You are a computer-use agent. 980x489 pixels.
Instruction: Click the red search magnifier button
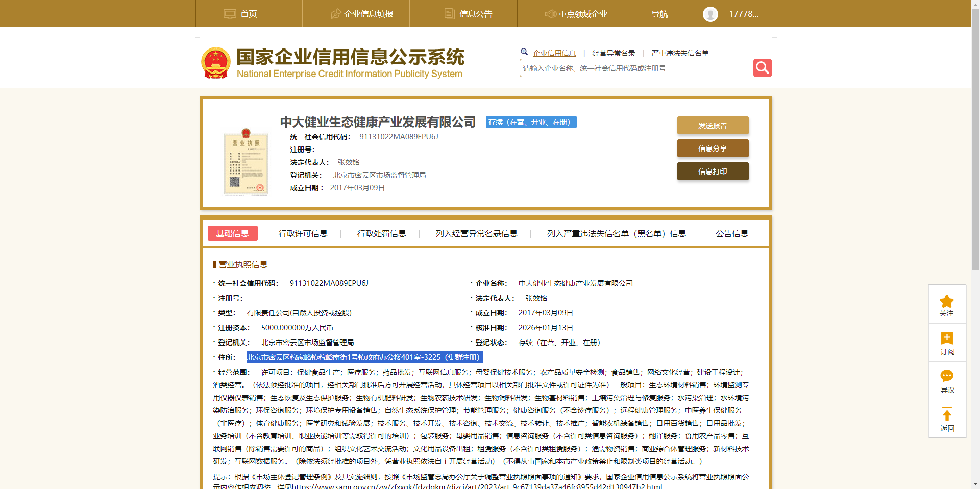coord(763,68)
